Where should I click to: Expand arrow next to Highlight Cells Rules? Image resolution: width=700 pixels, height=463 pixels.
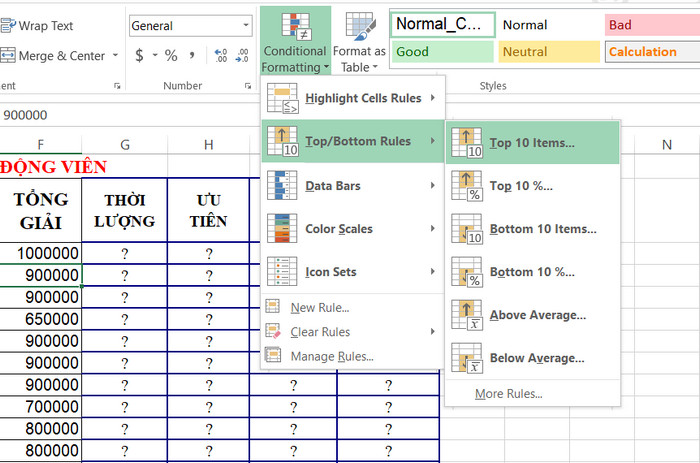(x=433, y=97)
